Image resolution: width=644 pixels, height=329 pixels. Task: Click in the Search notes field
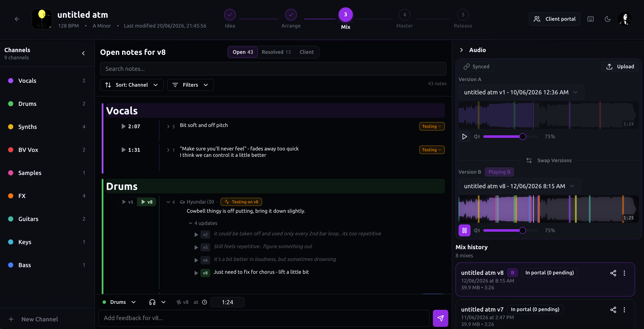(x=273, y=69)
